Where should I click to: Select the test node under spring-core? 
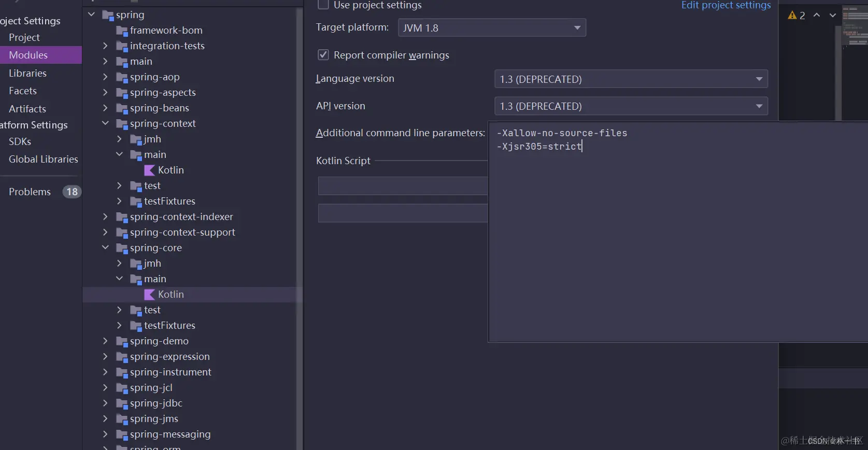[x=152, y=310]
